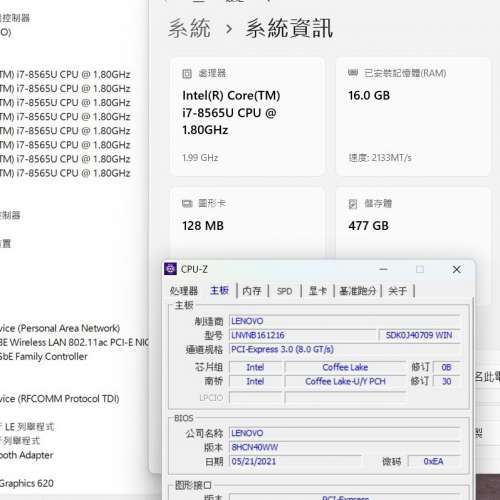This screenshot has height=500, width=500.
Task: Click the southbridge revision 30 field
Action: pos(447,381)
